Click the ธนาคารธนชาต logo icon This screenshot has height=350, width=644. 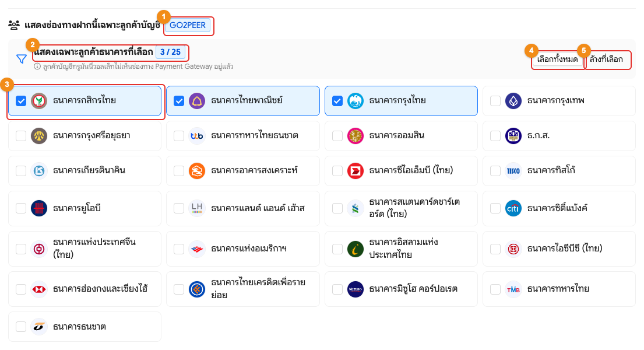(39, 327)
